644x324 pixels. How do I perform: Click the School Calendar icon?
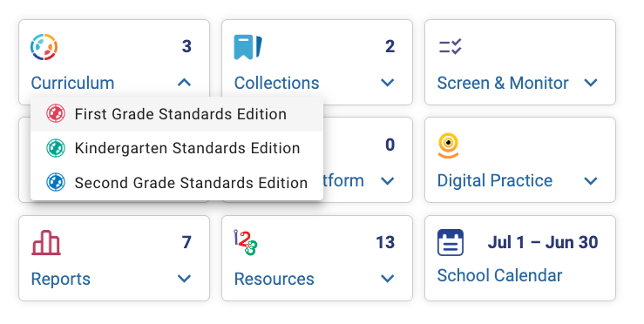point(451,243)
